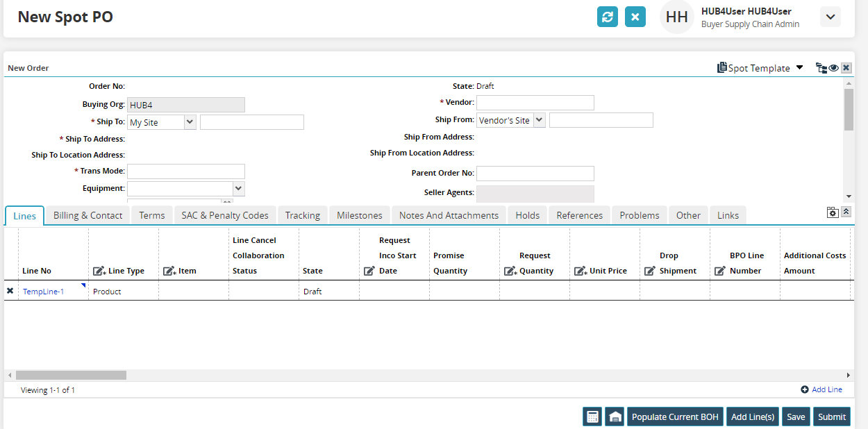Screen dimensions: 868x429
Task: Click the edit icon on Unit Price column
Action: pyautogui.click(x=580, y=271)
